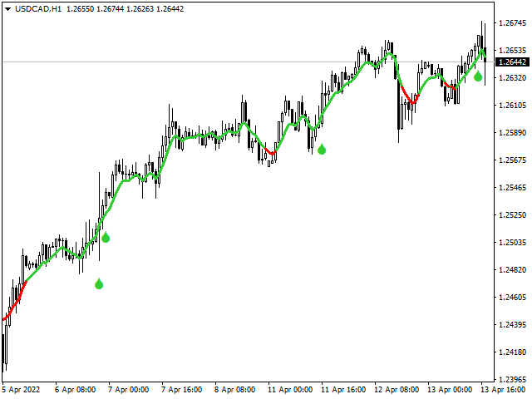Click the green droplet signal on 13 Apr
The height and width of the screenshot is (399, 532).
click(x=478, y=76)
